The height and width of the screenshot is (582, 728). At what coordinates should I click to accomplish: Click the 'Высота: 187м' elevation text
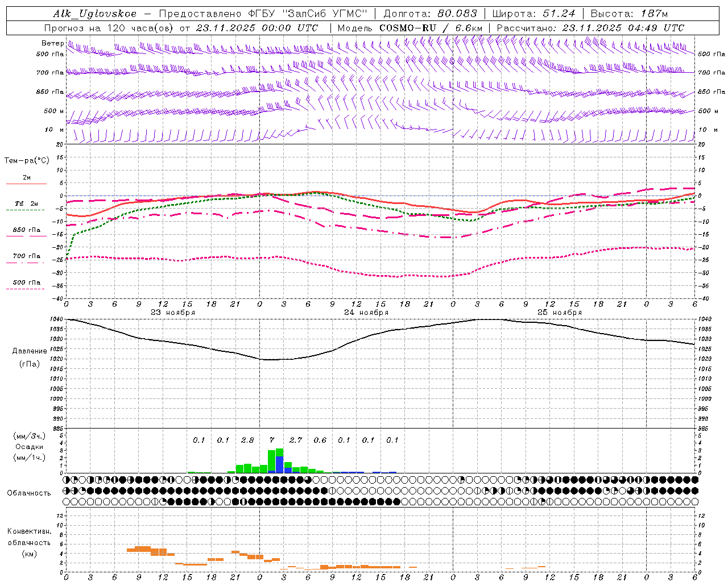click(629, 14)
